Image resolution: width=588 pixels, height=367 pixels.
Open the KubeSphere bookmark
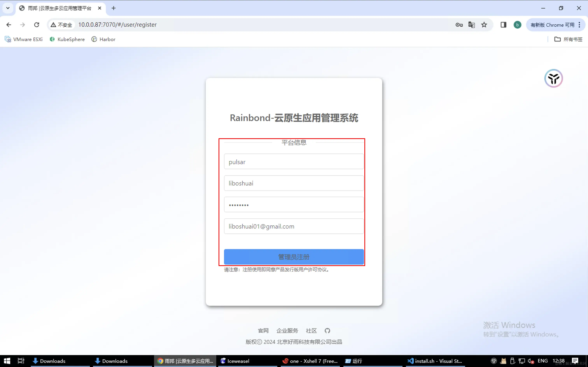67,39
